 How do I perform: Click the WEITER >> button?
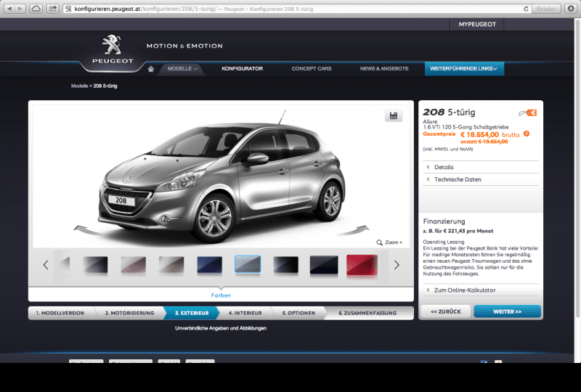507,311
